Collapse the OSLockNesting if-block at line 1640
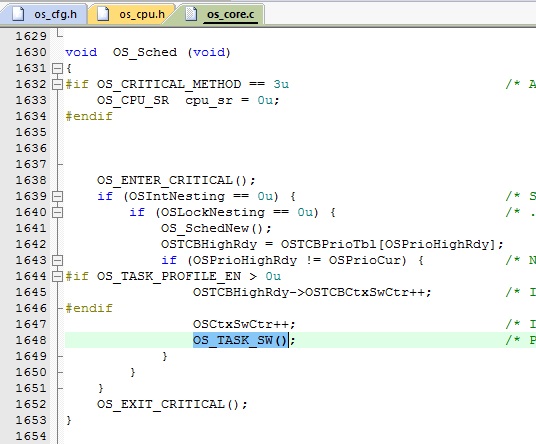This screenshot has width=536, height=444. [57, 213]
